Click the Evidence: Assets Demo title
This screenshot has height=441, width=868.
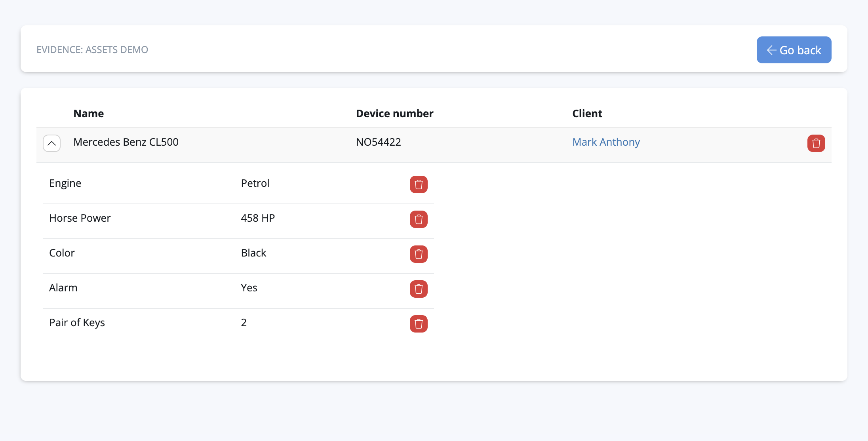(x=92, y=50)
